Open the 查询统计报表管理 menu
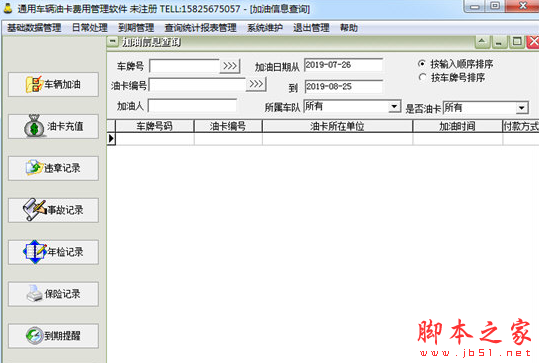The height and width of the screenshot is (363, 539). click(200, 28)
